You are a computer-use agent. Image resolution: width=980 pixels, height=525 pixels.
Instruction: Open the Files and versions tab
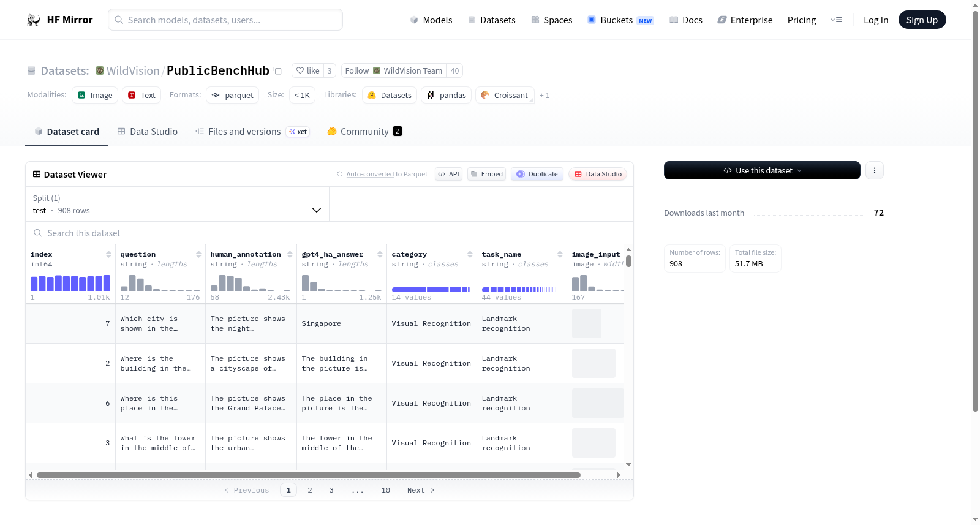(252, 132)
